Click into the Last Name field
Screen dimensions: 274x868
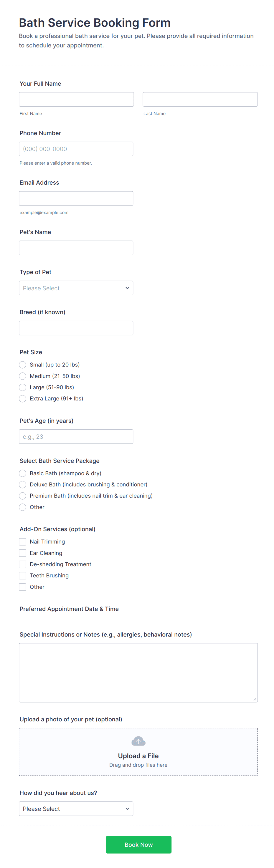(200, 100)
